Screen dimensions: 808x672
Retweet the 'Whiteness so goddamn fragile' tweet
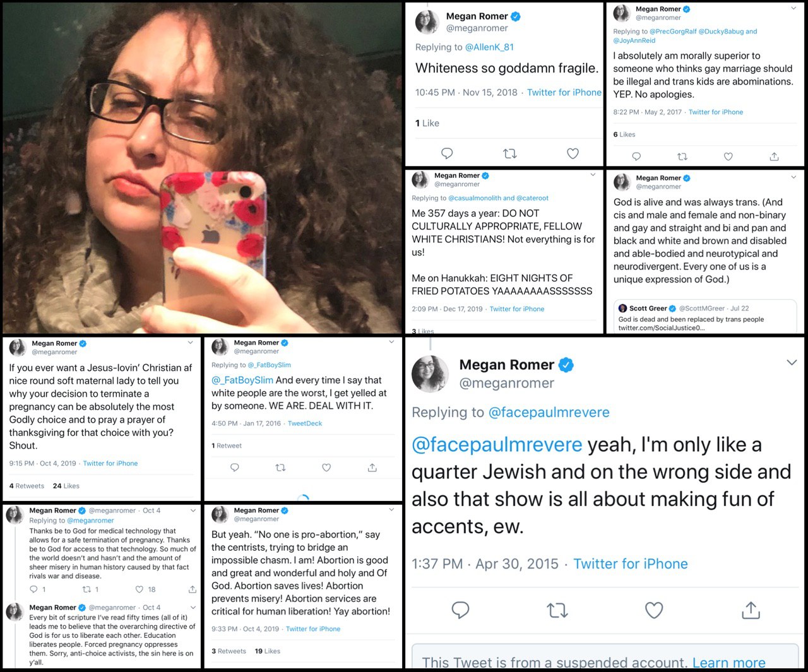pos(509,153)
